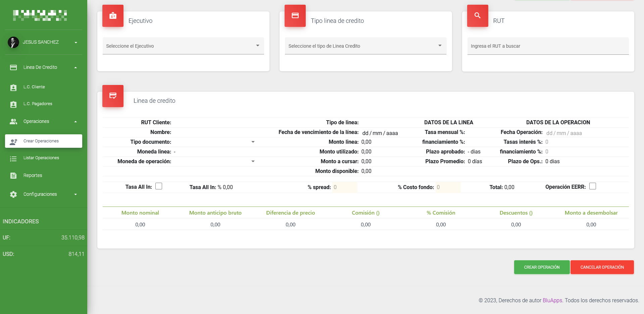Click the red credit card icon
This screenshot has height=314, width=644.
[x=295, y=16]
